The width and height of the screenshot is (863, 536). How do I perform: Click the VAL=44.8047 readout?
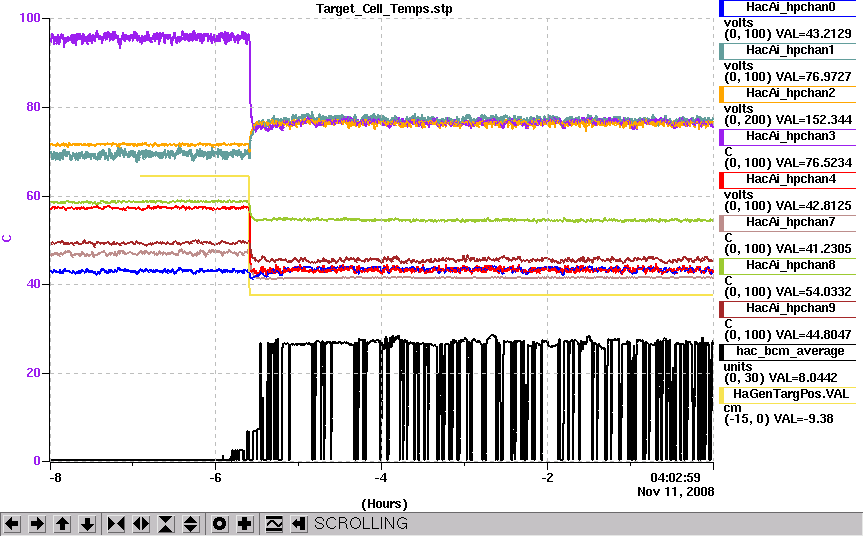[812, 334]
